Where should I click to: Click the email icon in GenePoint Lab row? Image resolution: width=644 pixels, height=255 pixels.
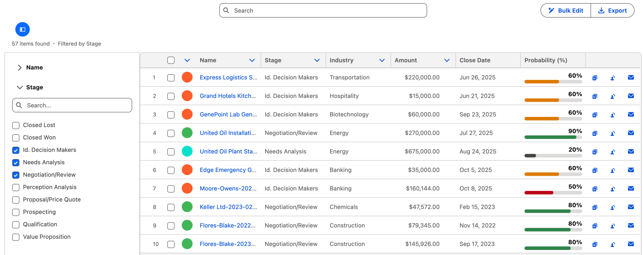coord(631,114)
